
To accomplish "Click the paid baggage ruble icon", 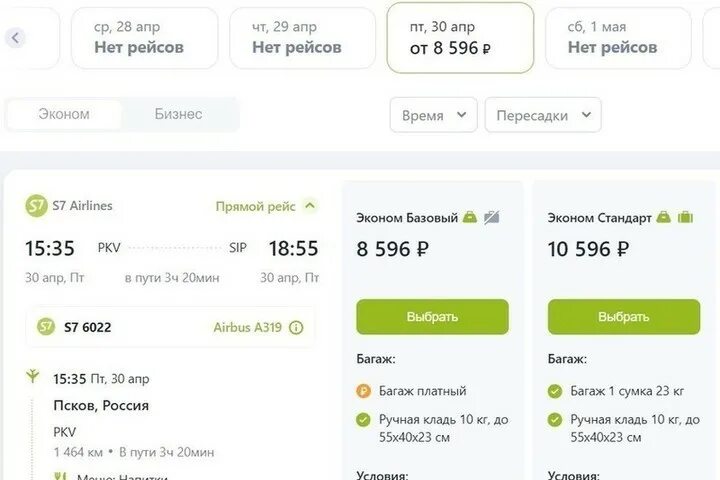I will click(x=364, y=391).
